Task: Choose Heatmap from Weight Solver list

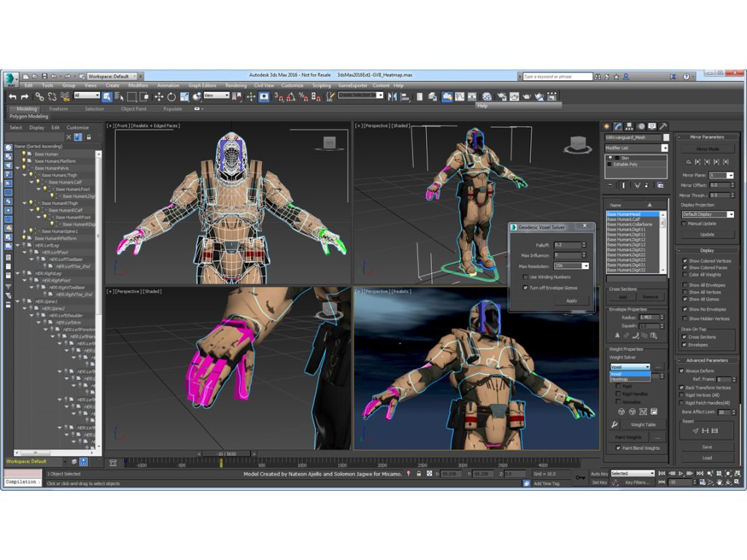Action: click(x=620, y=379)
